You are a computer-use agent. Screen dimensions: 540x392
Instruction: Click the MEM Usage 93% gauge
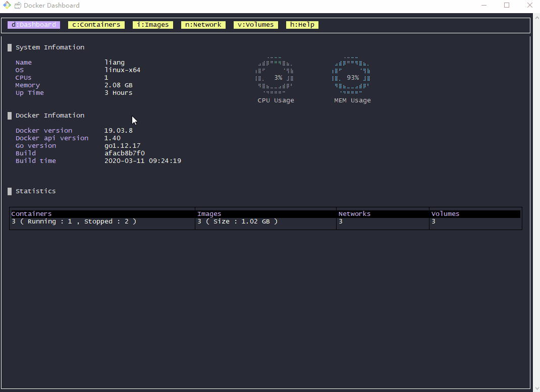pos(351,75)
